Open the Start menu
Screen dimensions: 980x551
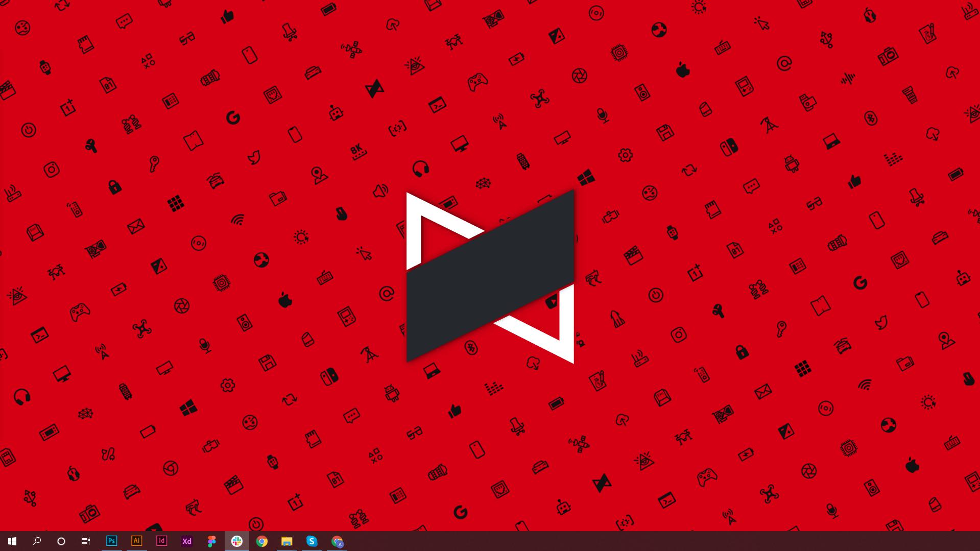coord(11,541)
